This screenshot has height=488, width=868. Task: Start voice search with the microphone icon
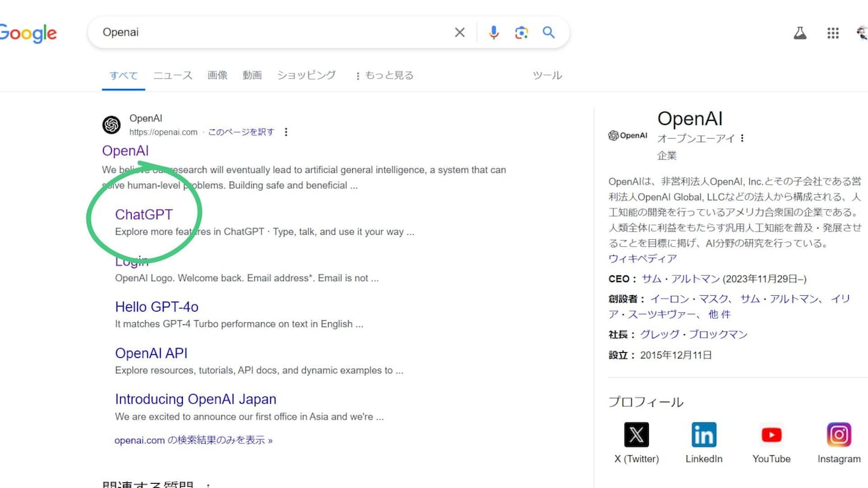[493, 32]
